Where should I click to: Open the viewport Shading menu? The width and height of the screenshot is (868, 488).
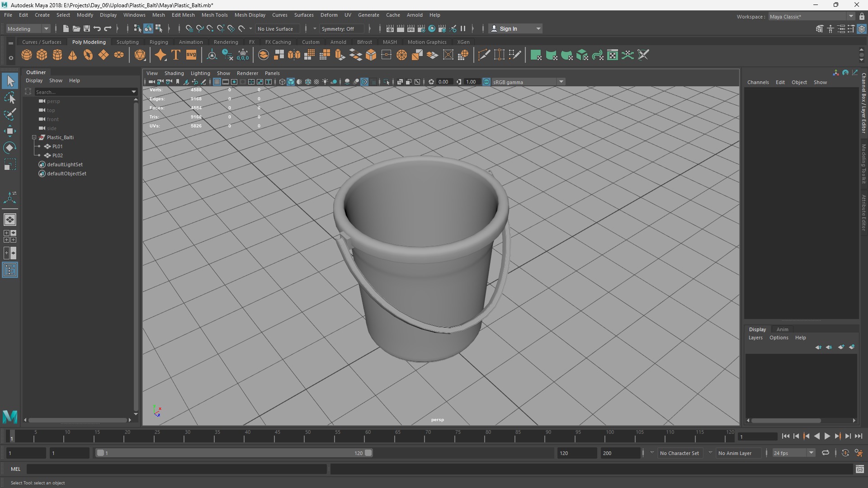tap(174, 73)
